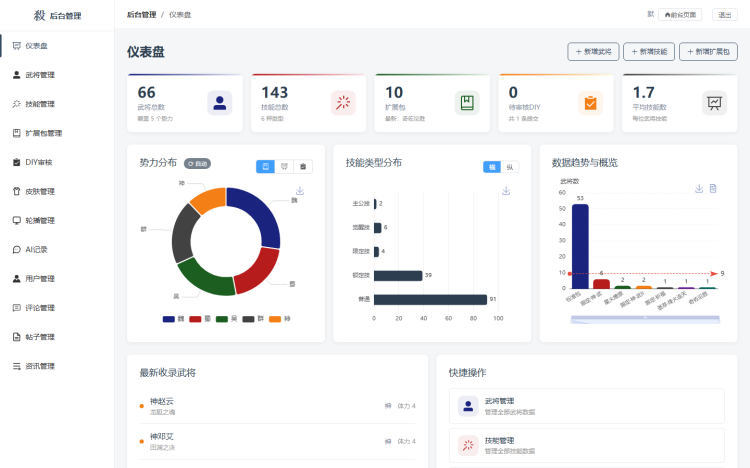Switch 技能类型分布 chart to 纵 orientation
This screenshot has height=468, width=750.
pos(510,167)
